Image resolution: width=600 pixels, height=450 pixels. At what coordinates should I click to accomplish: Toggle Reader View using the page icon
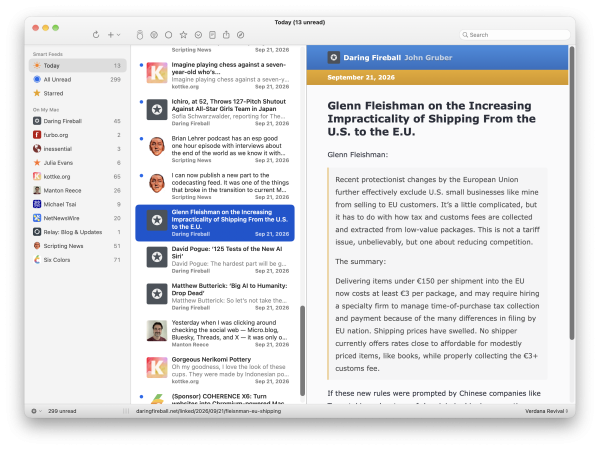tap(212, 35)
